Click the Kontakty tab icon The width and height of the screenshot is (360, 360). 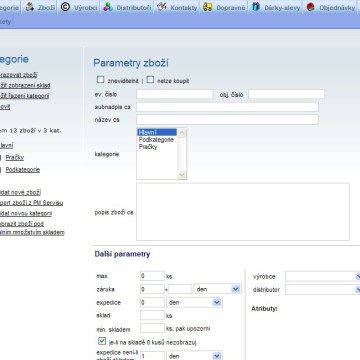pos(162,7)
